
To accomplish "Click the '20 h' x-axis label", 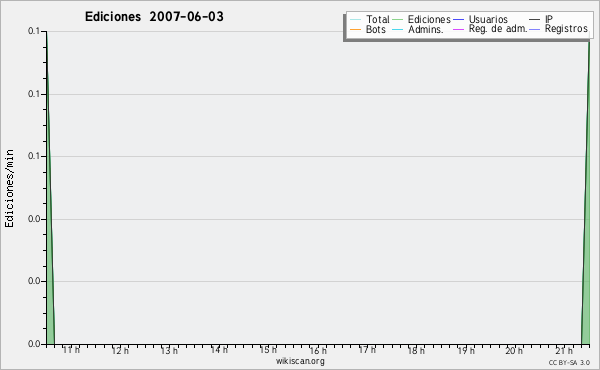I will tap(514, 350).
